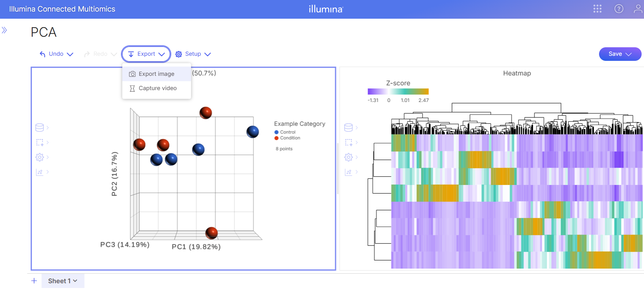The image size is (644, 289).
Task: Open the Heatmap data icon
Action: [348, 128]
